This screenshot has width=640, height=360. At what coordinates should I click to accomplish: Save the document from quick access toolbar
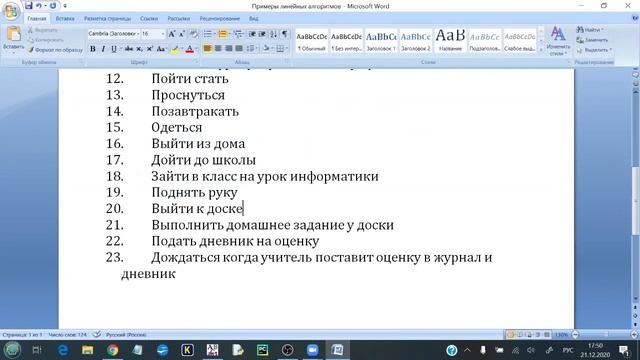[29, 6]
